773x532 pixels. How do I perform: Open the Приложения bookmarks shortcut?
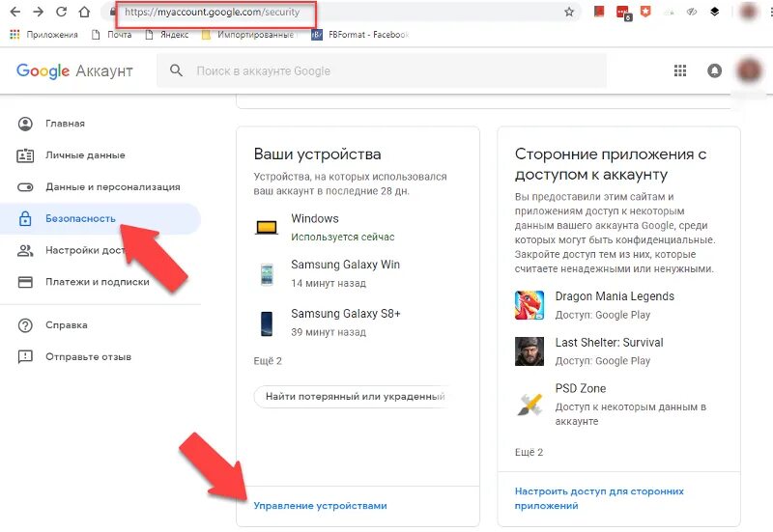43,35
